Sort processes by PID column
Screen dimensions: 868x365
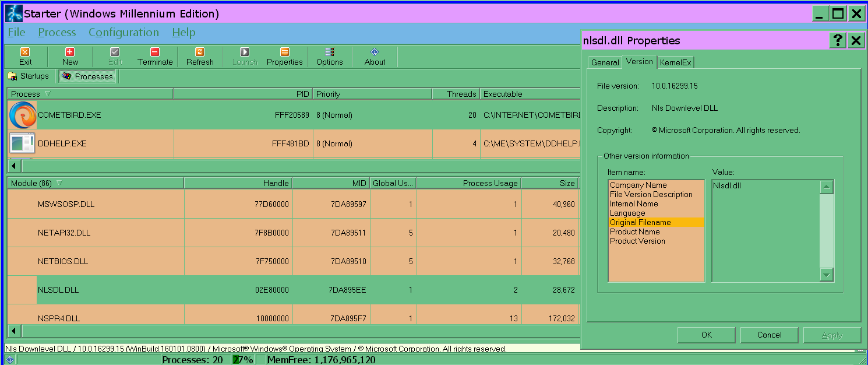(x=243, y=94)
